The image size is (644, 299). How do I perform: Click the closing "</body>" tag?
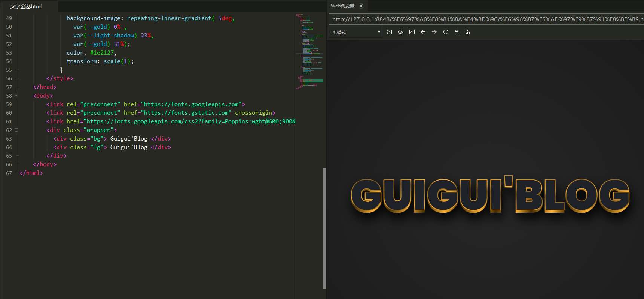tap(45, 164)
